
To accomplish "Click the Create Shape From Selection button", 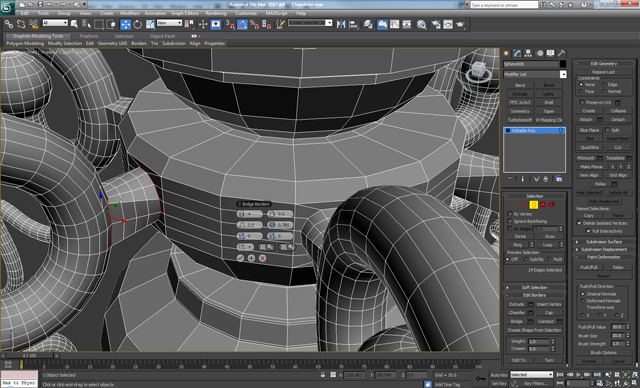I will [534, 330].
